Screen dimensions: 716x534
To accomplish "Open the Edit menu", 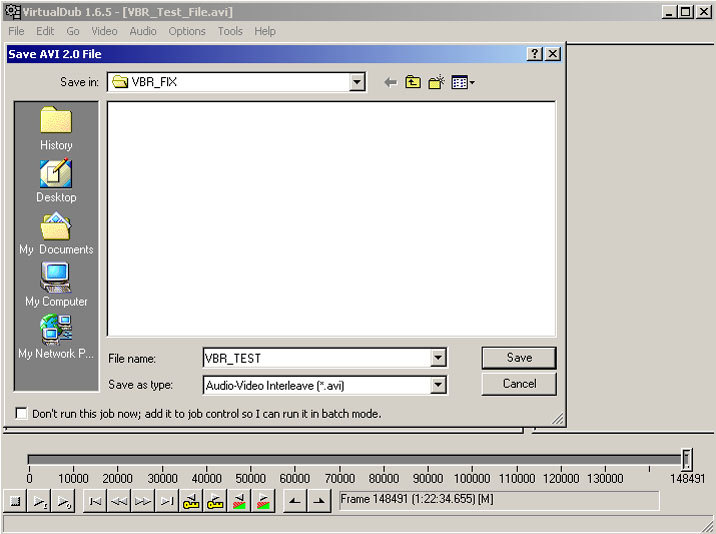I will point(45,31).
